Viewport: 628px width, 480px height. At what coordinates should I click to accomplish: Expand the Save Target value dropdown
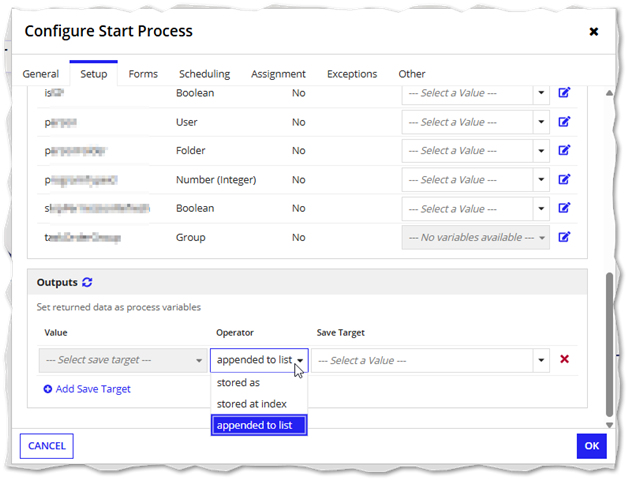point(541,360)
